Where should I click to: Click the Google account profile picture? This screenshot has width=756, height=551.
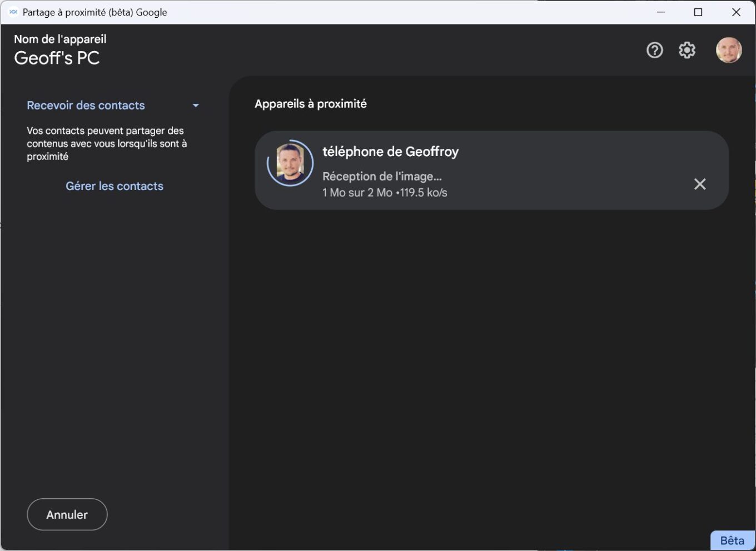pos(729,50)
